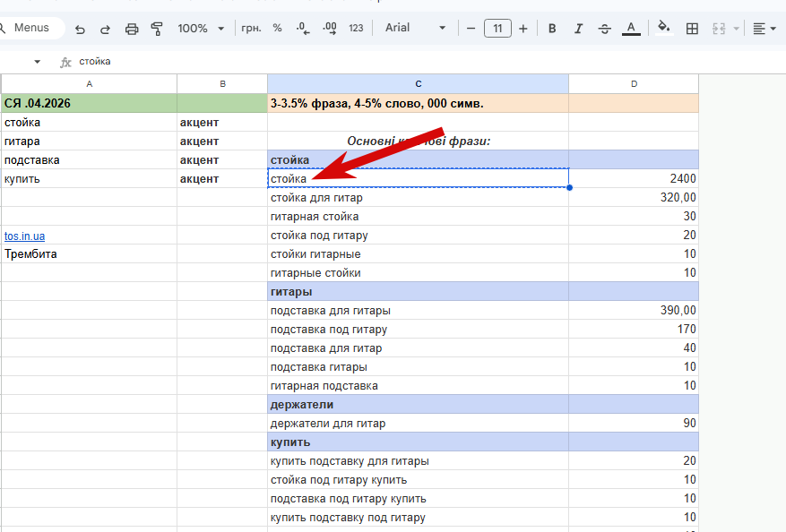Viewport: 786px width, 532px height.
Task: Select the подставка cell in column A
Action: click(90, 159)
